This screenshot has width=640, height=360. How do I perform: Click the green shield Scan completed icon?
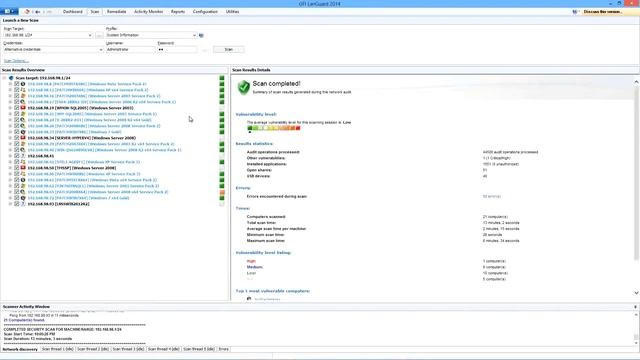pyautogui.click(x=244, y=87)
